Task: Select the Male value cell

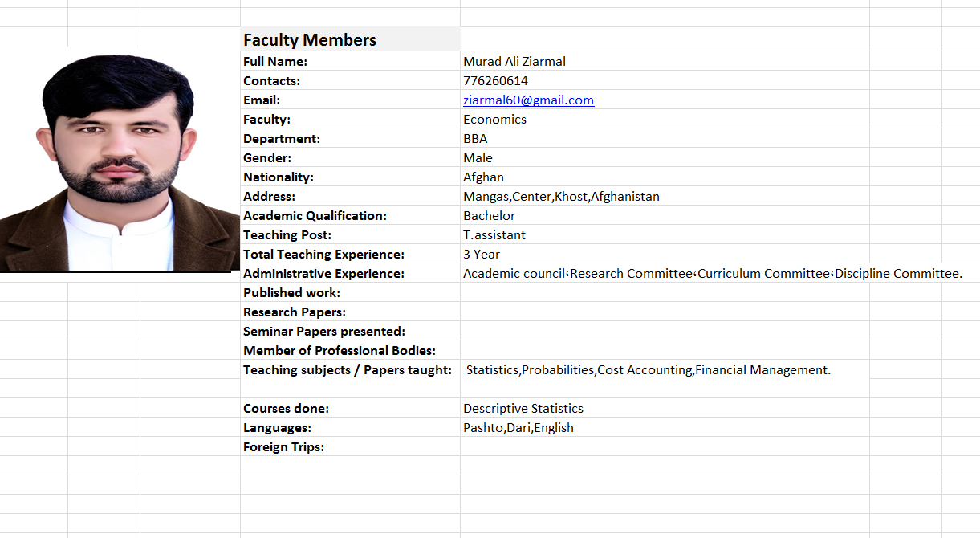Action: pos(665,157)
